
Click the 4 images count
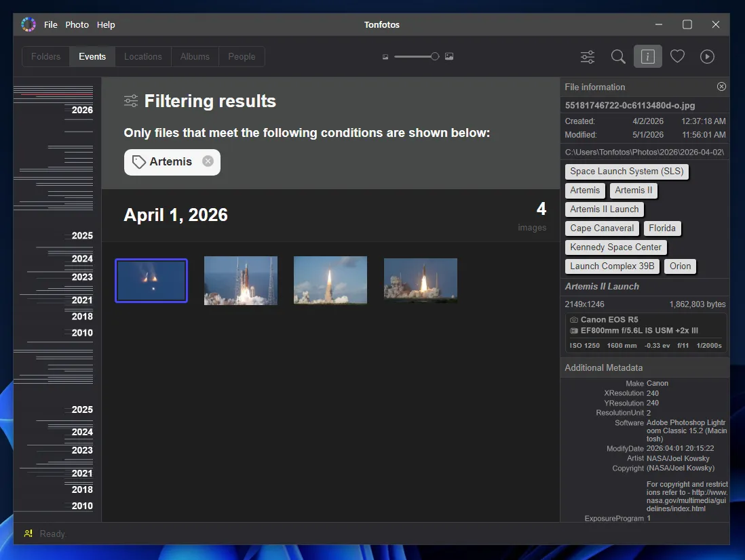click(533, 217)
